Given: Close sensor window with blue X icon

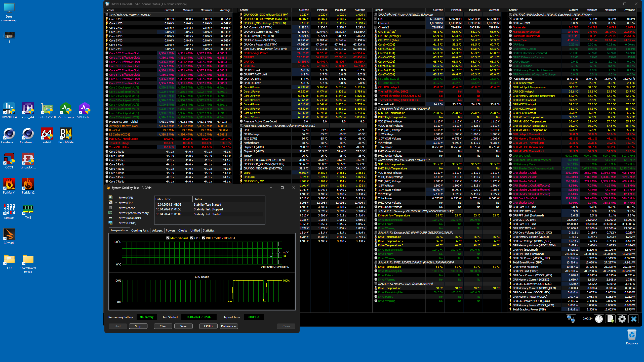Looking at the screenshot, I should pos(633,319).
